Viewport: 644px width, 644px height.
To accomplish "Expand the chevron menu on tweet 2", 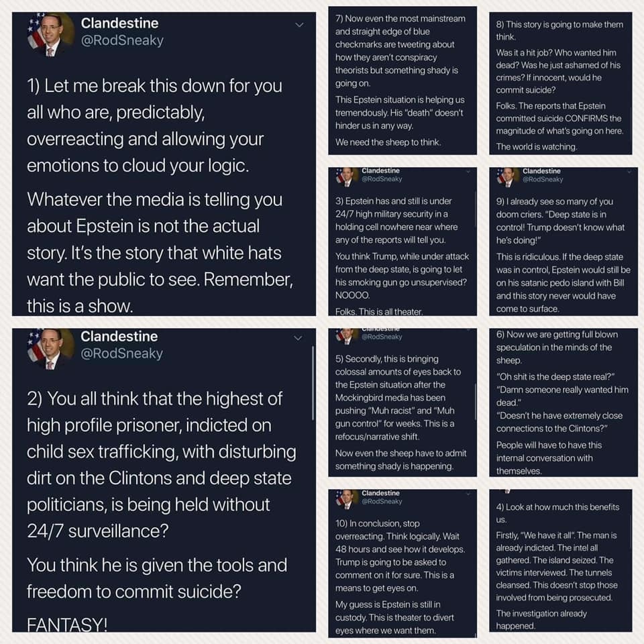I will click(298, 338).
